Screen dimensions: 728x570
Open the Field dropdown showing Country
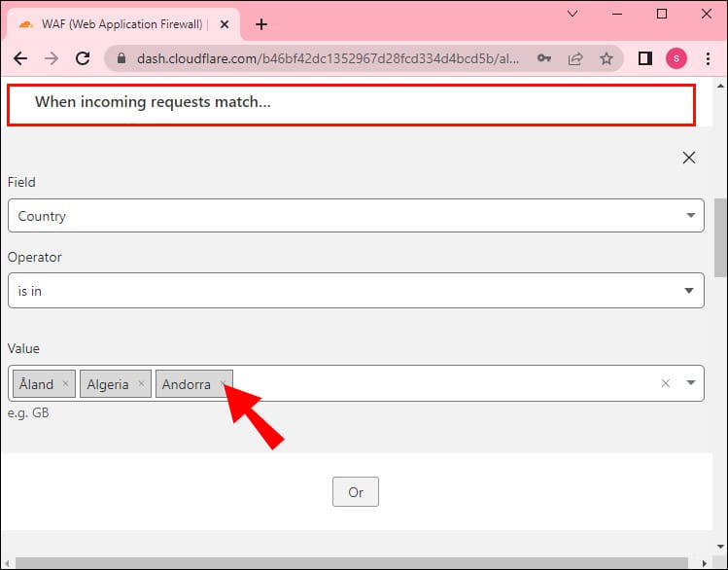coord(355,216)
